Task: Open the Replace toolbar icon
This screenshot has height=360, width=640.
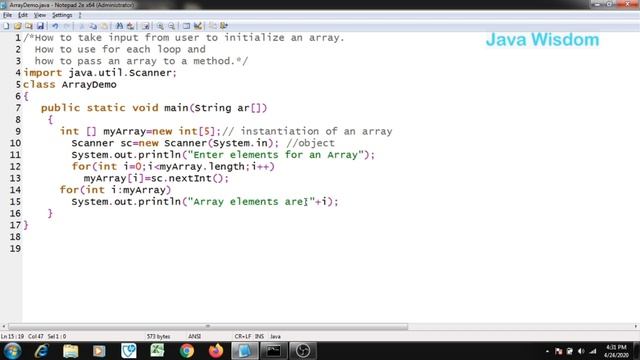Action: coord(131,26)
